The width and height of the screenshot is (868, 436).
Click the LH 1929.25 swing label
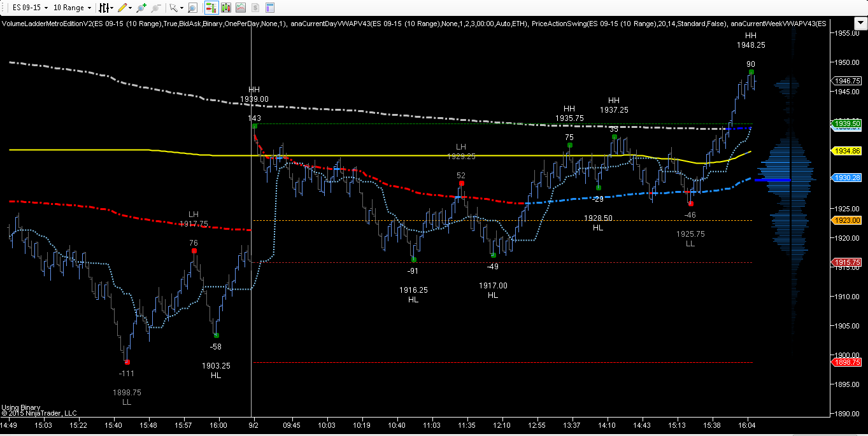[461, 151]
